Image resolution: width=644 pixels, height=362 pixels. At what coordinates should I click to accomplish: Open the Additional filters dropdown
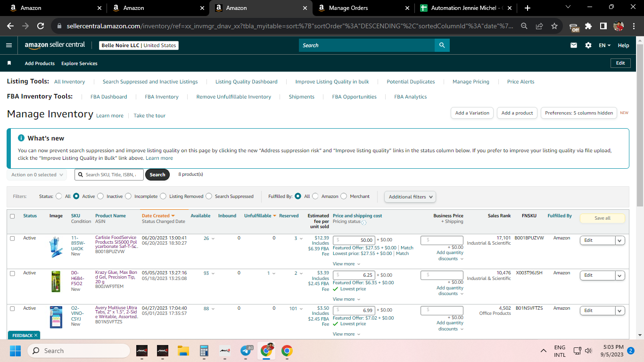coord(410,197)
